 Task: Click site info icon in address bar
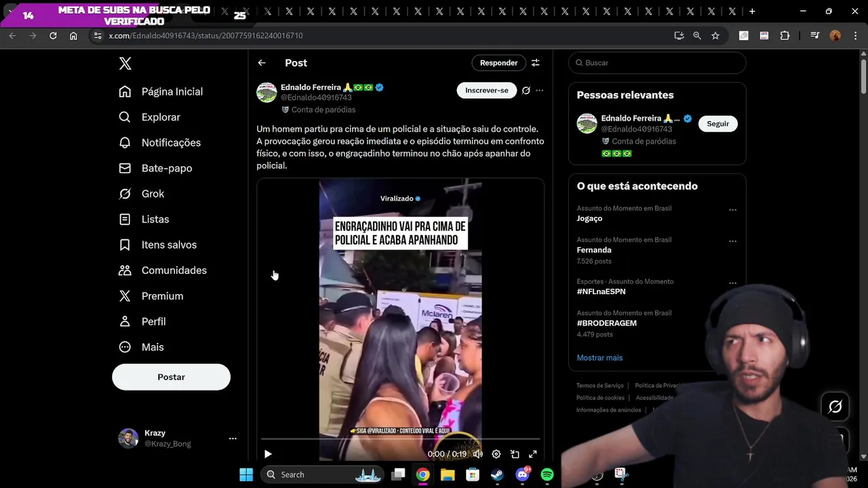pos(97,35)
